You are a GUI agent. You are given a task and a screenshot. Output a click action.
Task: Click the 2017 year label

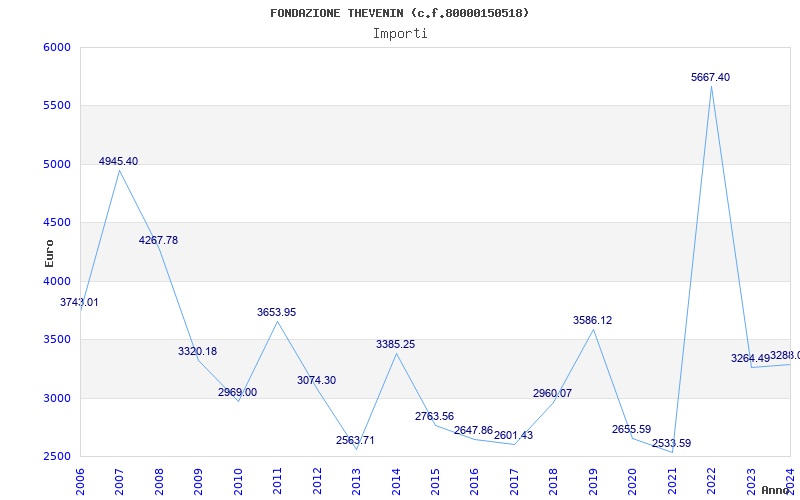tap(514, 481)
